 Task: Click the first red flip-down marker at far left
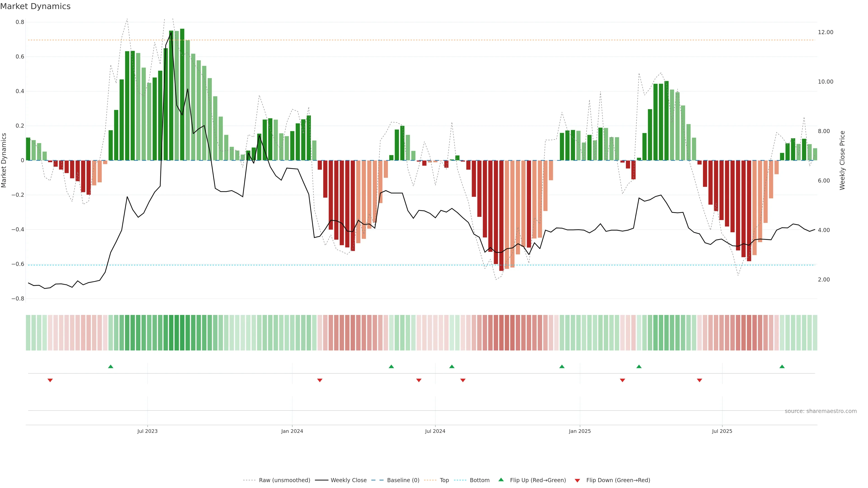point(50,380)
